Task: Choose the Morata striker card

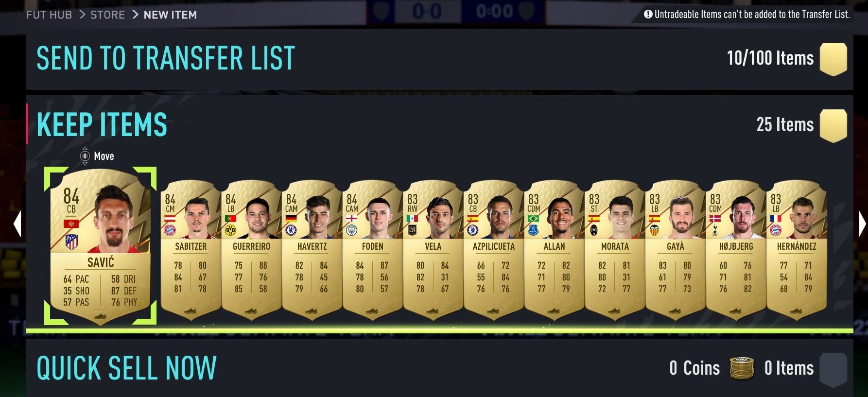Action: tap(615, 250)
